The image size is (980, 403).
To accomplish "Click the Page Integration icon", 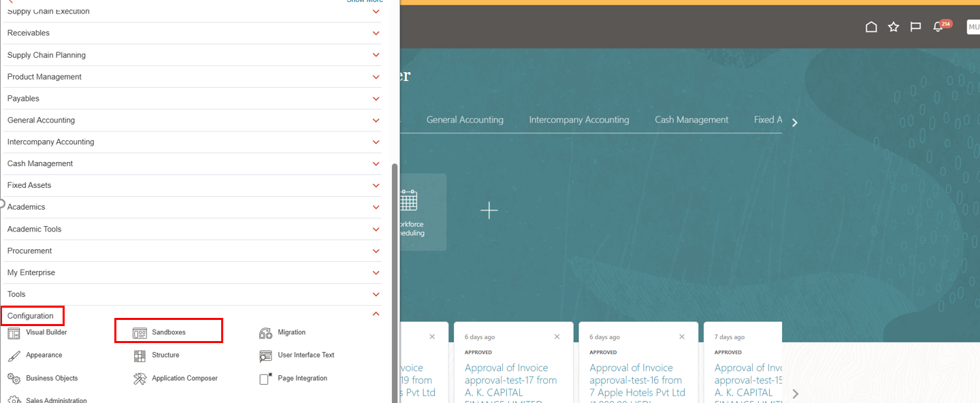I will [x=266, y=378].
